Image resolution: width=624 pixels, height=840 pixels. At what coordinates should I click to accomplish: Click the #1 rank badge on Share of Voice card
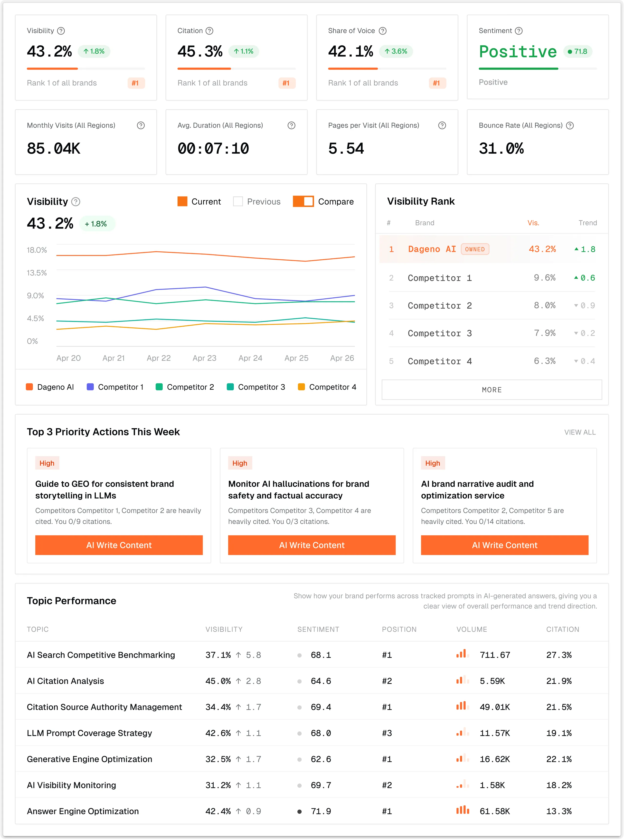click(437, 83)
